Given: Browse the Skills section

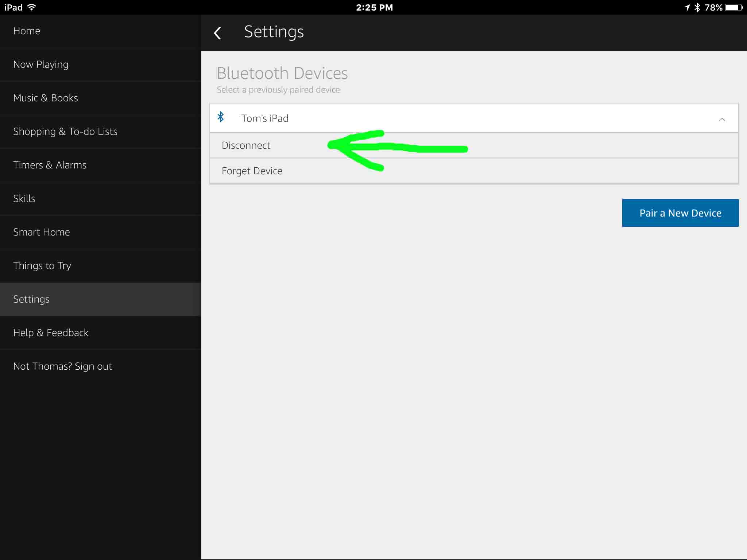Looking at the screenshot, I should tap(24, 198).
